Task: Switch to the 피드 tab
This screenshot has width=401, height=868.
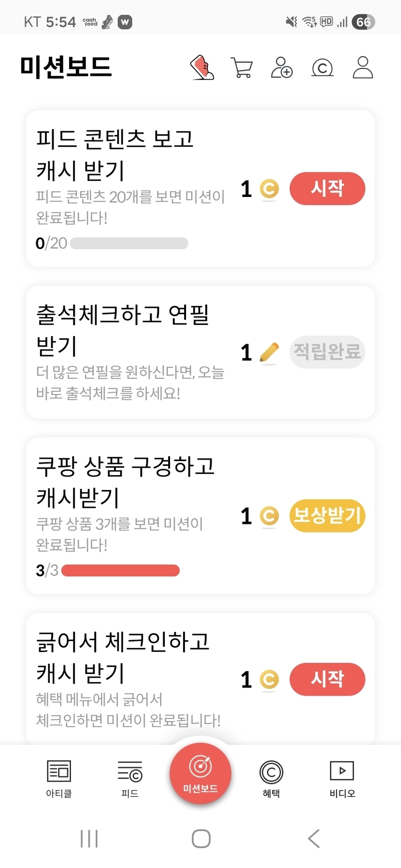Action: [x=130, y=778]
